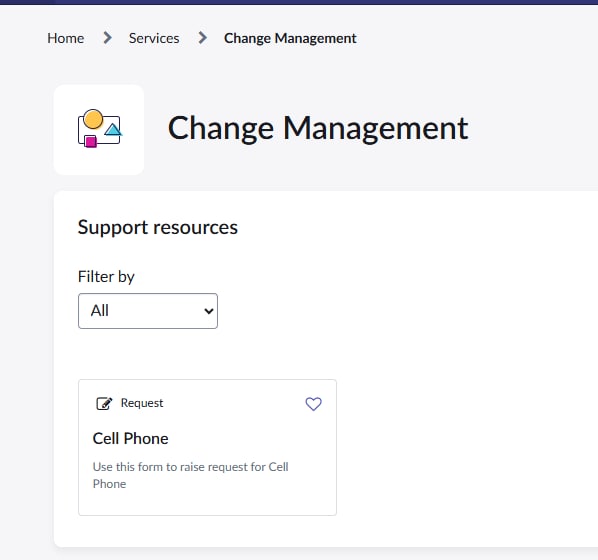Click the magenta square in the category icon

click(91, 142)
